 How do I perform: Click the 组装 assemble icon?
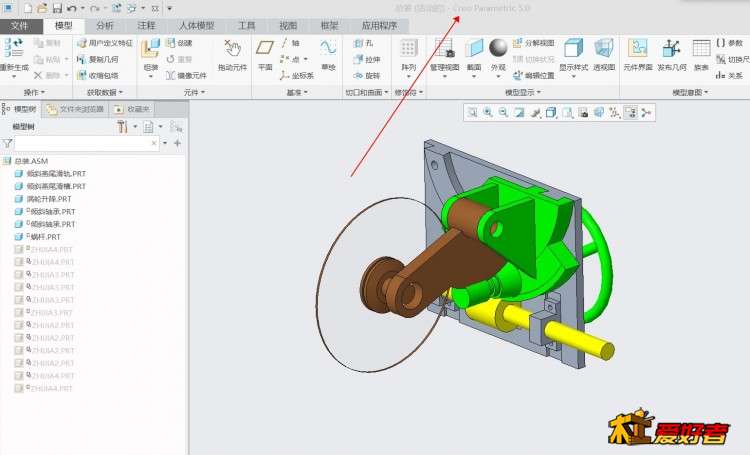click(151, 49)
